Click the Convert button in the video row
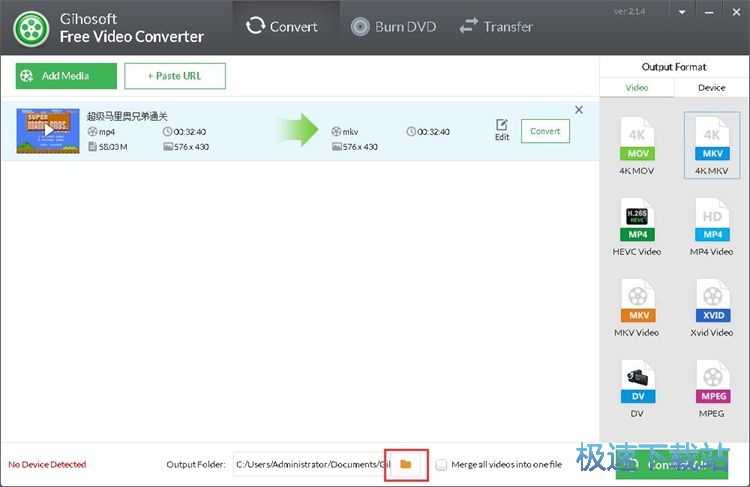This screenshot has width=750, height=487. [x=545, y=131]
